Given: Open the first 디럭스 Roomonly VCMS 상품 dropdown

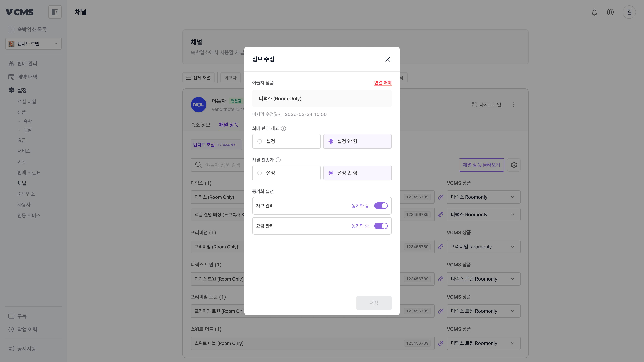Looking at the screenshot, I should point(483,197).
